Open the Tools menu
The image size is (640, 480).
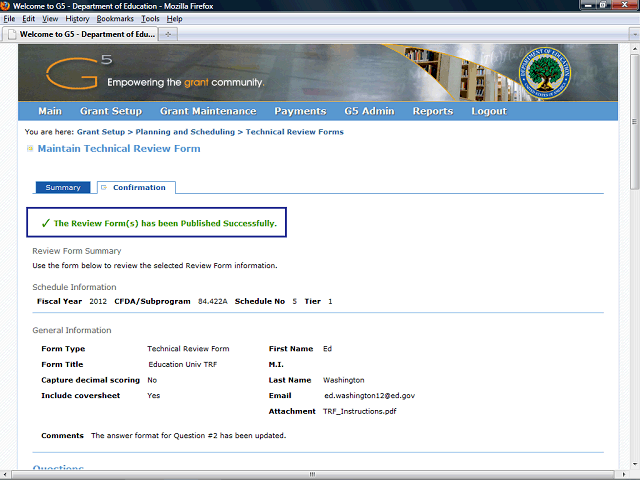tap(150, 19)
